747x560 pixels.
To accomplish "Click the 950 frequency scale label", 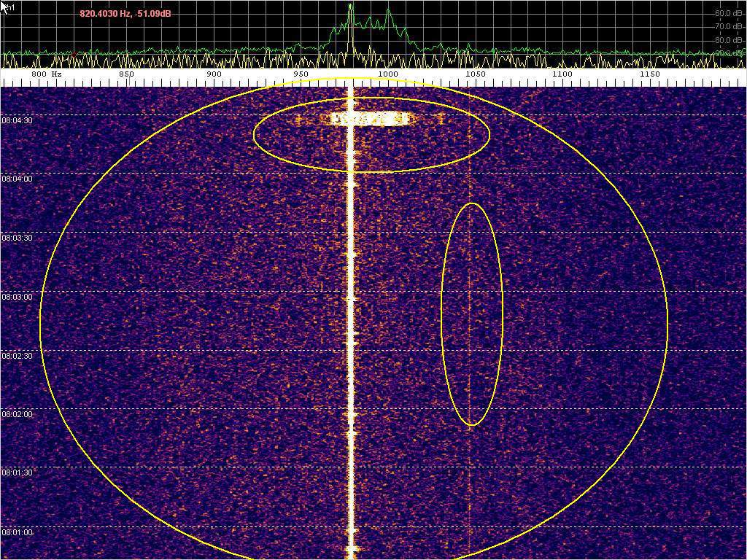I will pos(301,74).
